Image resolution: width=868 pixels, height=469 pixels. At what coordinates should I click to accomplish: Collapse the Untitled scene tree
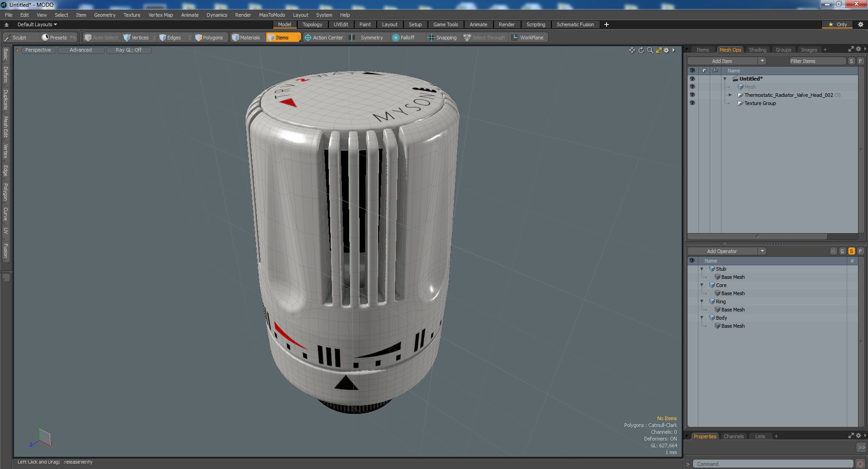725,79
